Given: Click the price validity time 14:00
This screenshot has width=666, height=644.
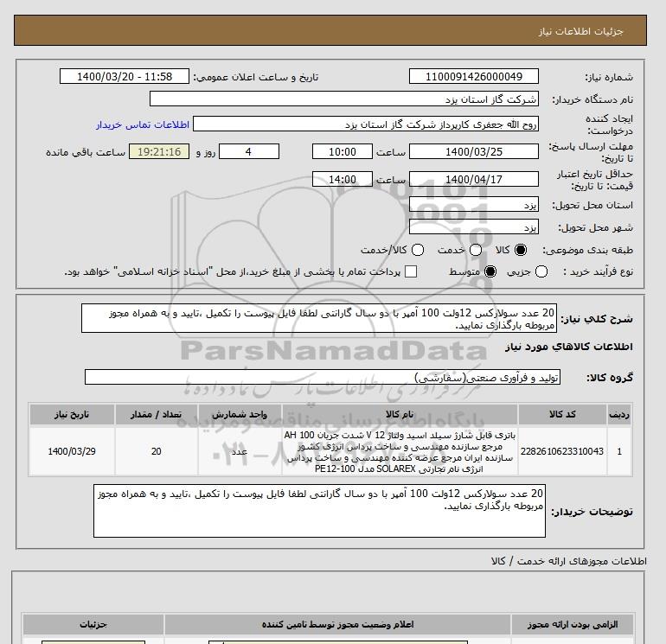Looking at the screenshot, I should [343, 179].
